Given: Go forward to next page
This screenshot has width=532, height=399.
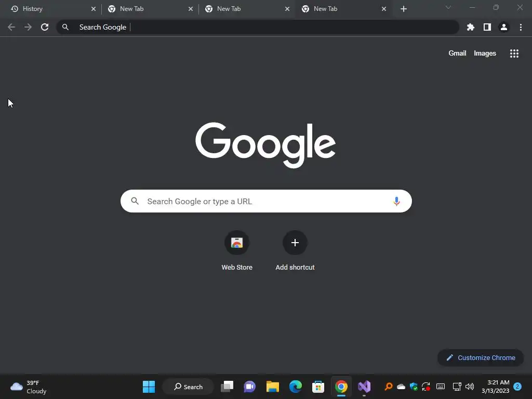Looking at the screenshot, I should [28, 27].
